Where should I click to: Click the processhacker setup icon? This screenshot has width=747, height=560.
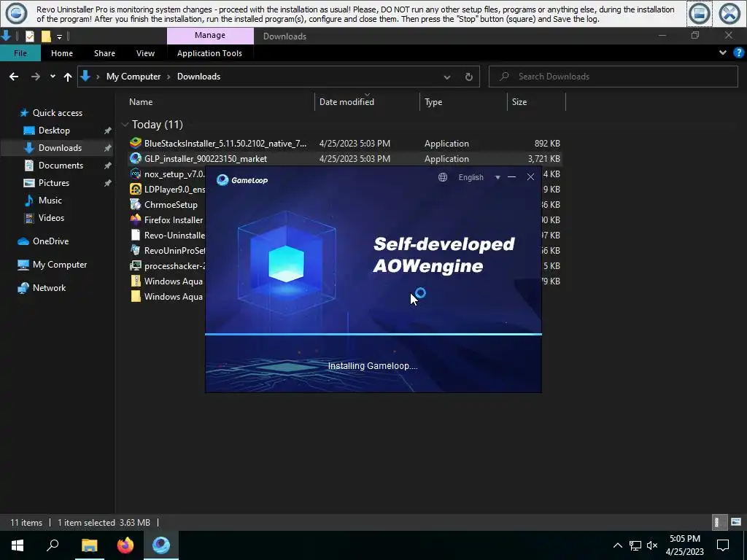point(135,265)
